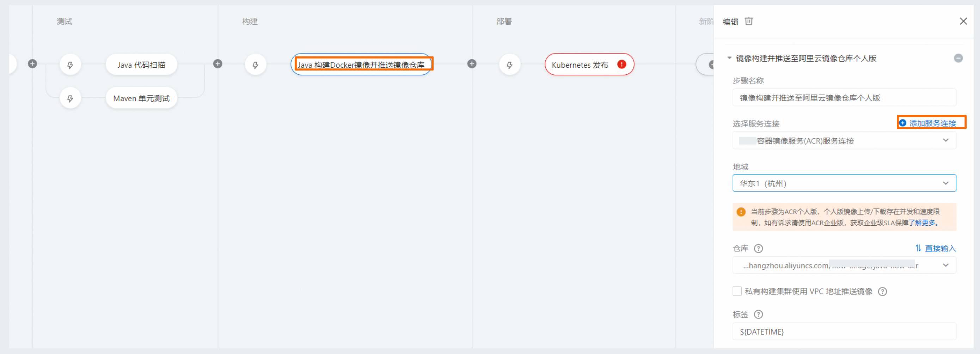This screenshot has height=354, width=980.
Task: Select the Kubernetes 发布 task
Action: pos(589,65)
